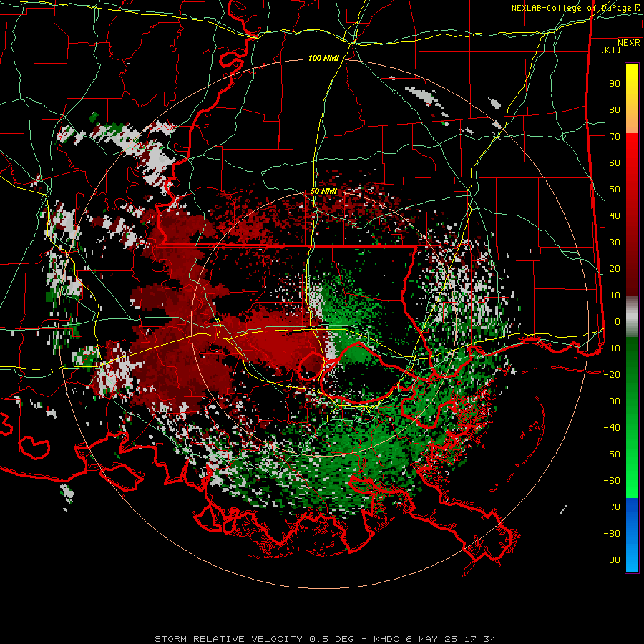
Task: Click the -70 value on velocity legend
Action: tap(612, 507)
